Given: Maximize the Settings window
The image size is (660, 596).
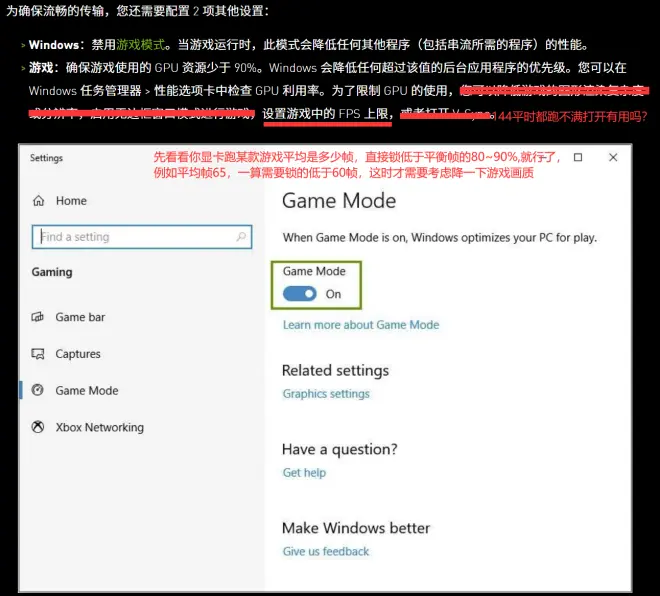Looking at the screenshot, I should (578, 157).
